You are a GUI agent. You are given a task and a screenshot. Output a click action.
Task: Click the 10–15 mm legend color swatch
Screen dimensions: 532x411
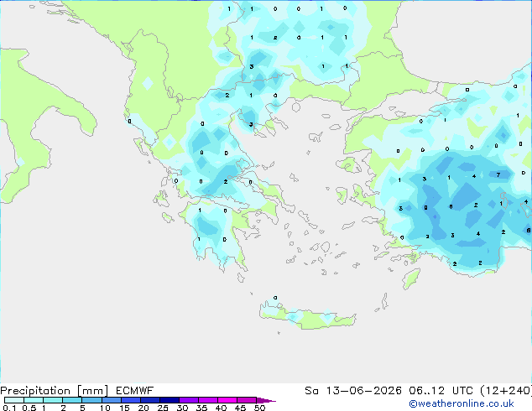[x=111, y=400]
